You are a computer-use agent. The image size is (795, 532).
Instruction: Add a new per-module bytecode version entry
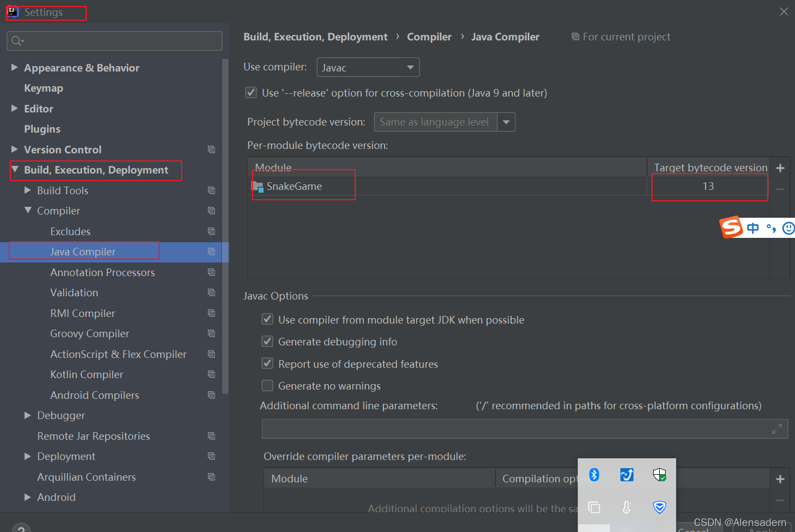click(x=780, y=168)
